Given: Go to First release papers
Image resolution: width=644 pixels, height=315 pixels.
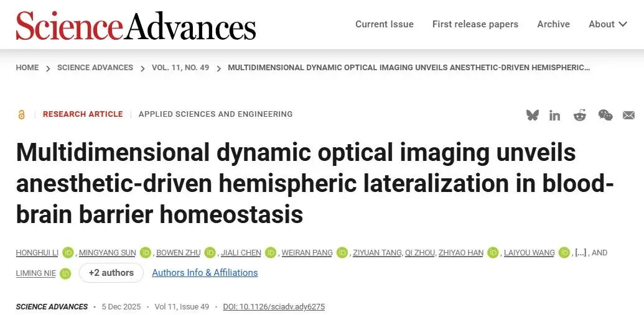Looking at the screenshot, I should (475, 24).
